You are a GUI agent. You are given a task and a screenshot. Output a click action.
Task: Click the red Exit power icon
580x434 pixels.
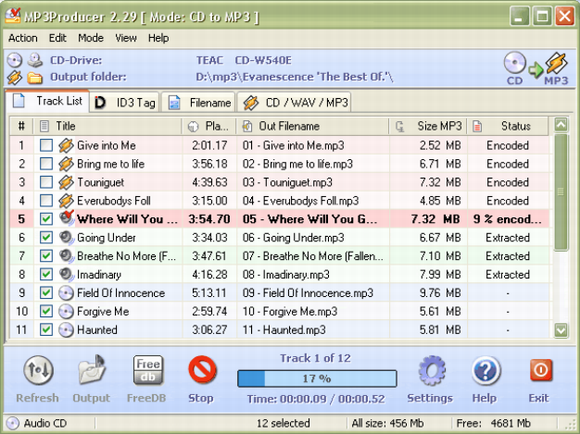point(541,370)
